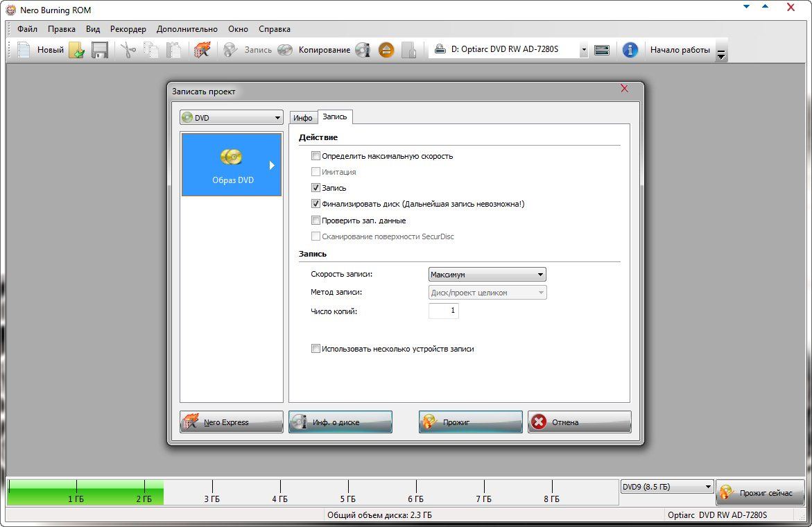
Task: Click the orange eject disc icon
Action: pyautogui.click(x=386, y=50)
